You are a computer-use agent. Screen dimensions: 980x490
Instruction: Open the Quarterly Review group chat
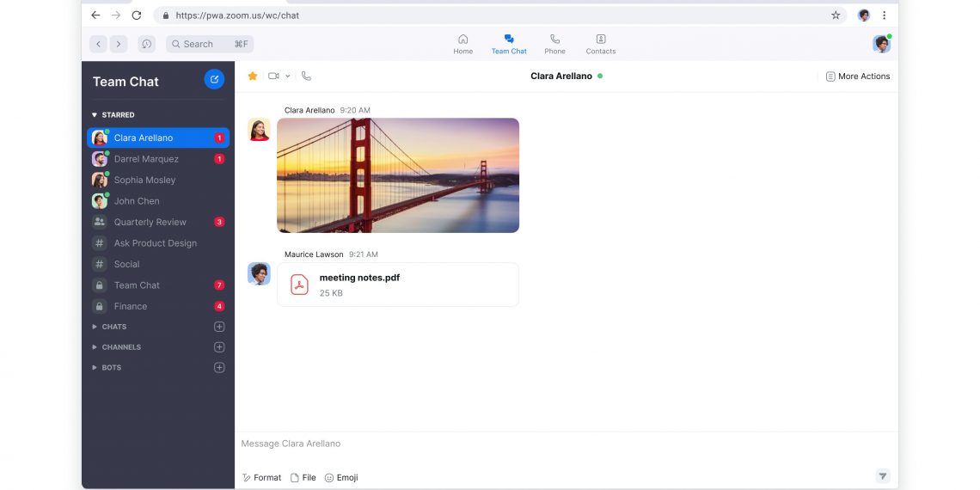[158, 223]
